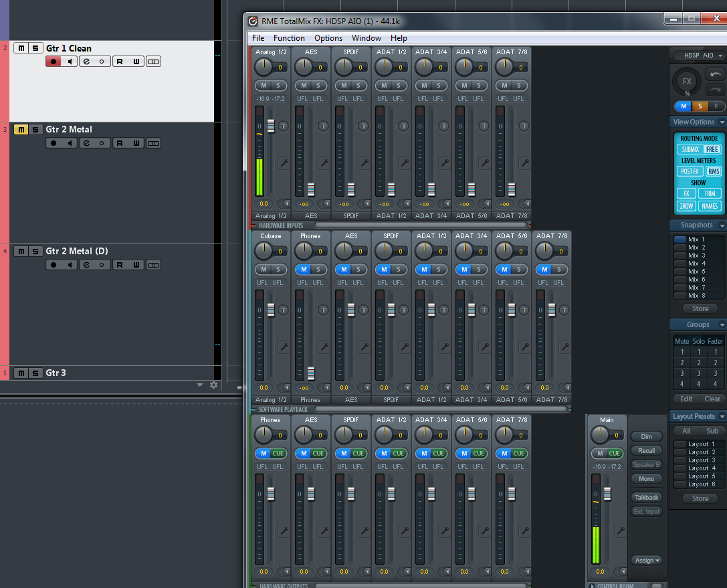Click trim T button on playback Phones channel
The image size is (727, 588).
[323, 310]
